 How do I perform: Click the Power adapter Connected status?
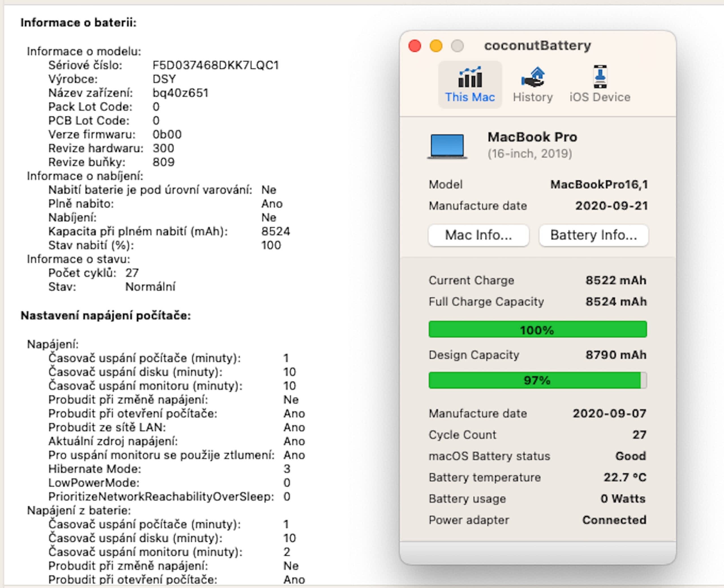(614, 520)
